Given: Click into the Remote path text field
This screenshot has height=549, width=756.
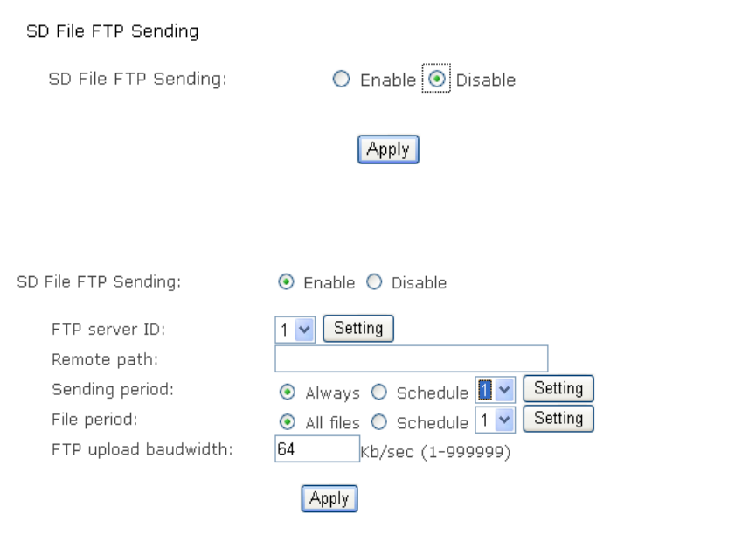Looking at the screenshot, I should 411,358.
